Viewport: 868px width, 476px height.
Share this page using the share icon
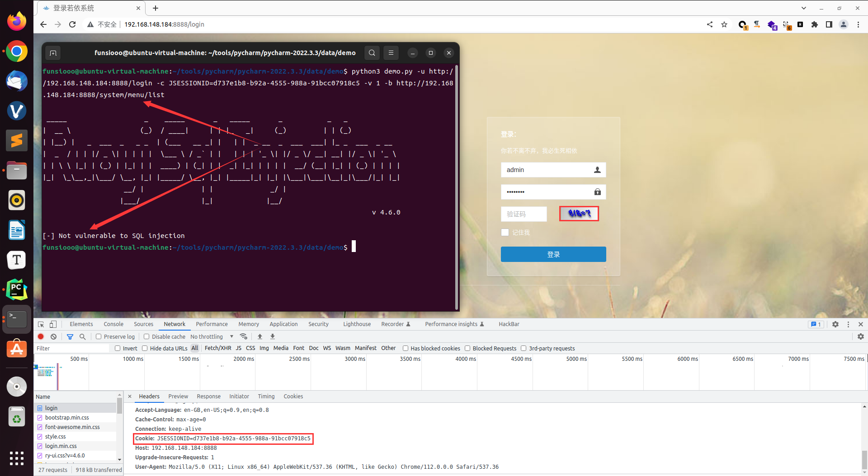point(710,24)
